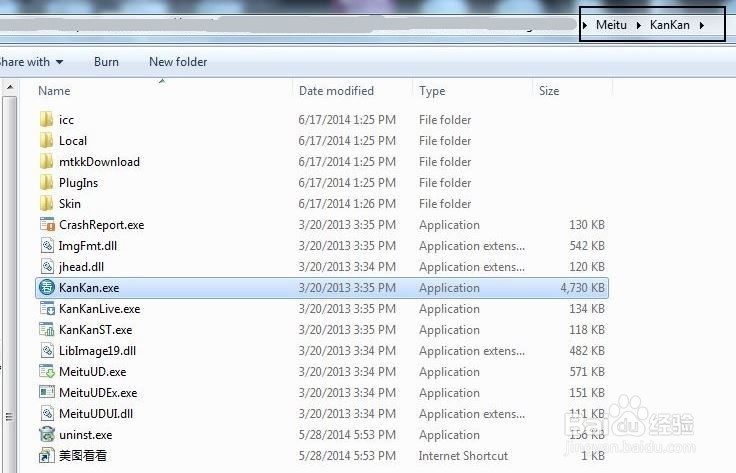Viewport: 736px width, 473px height.
Task: Select the file name MeituUDUI.dll
Action: 96,414
